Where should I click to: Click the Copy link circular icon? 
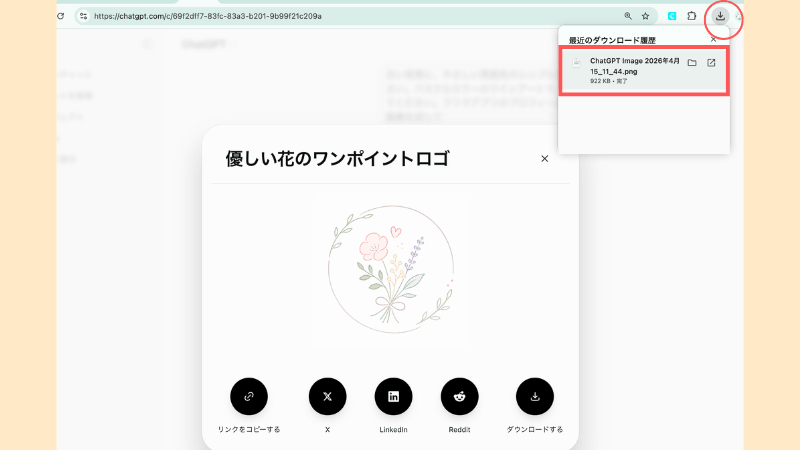249,396
